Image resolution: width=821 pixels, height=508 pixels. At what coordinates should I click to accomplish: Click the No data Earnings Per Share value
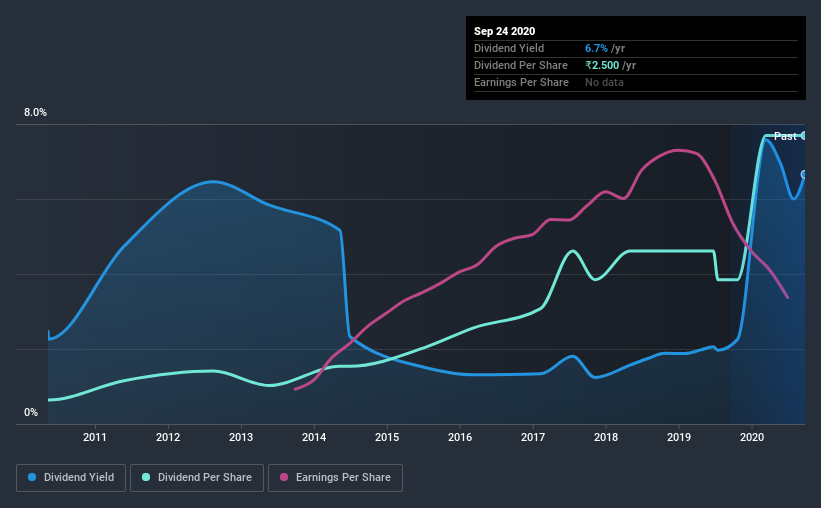click(604, 82)
